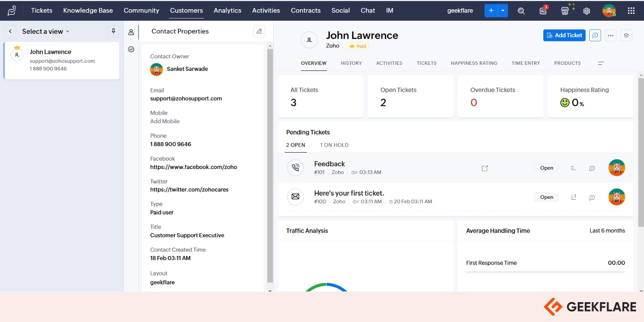The height and width of the screenshot is (322, 644).
Task: Show the contact properties person icon
Action: (x=131, y=32)
